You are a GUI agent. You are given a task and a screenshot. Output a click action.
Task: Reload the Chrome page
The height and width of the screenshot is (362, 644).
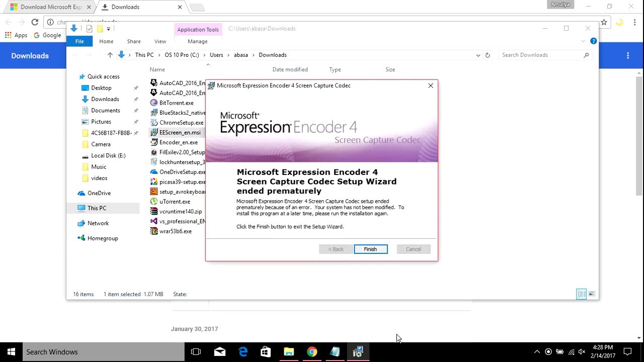[35, 22]
